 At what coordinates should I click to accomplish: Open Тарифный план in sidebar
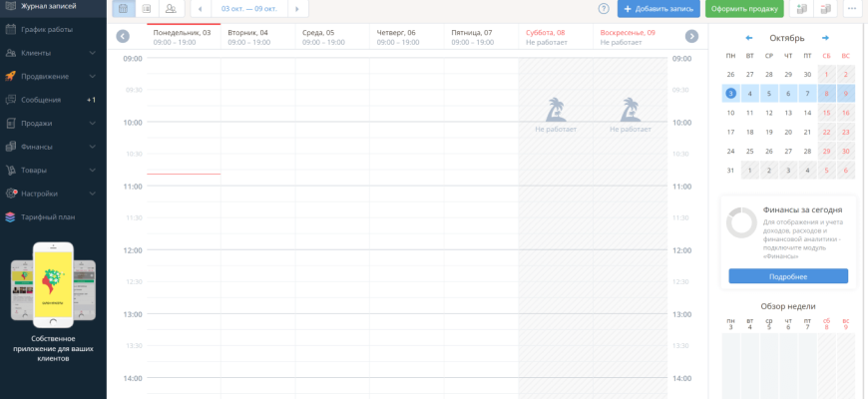48,216
